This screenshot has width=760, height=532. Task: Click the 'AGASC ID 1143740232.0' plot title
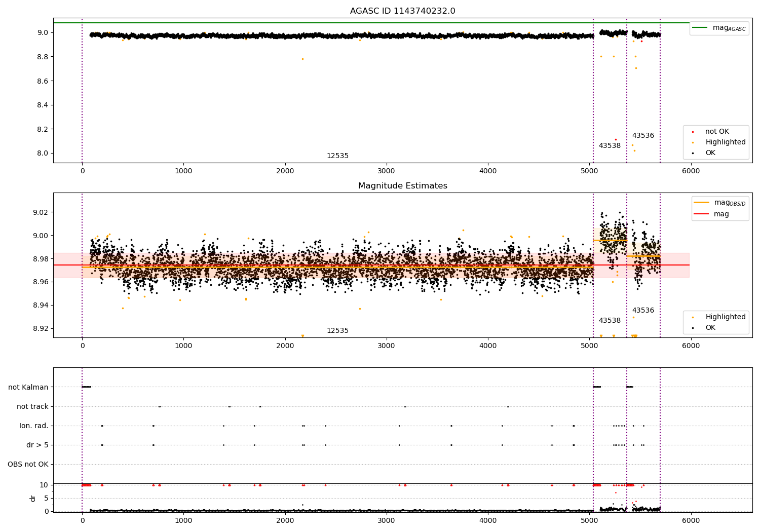[402, 11]
